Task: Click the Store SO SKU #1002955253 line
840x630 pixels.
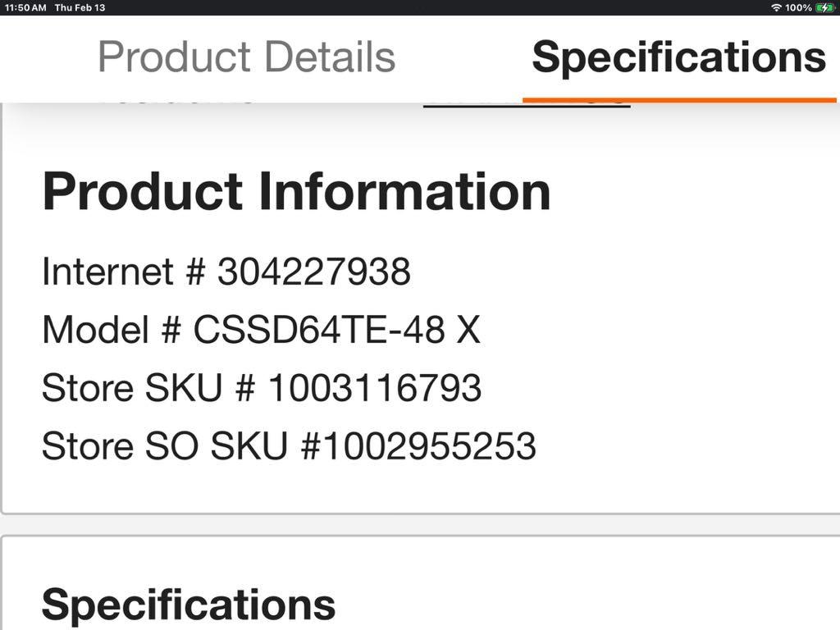Action: [x=289, y=445]
